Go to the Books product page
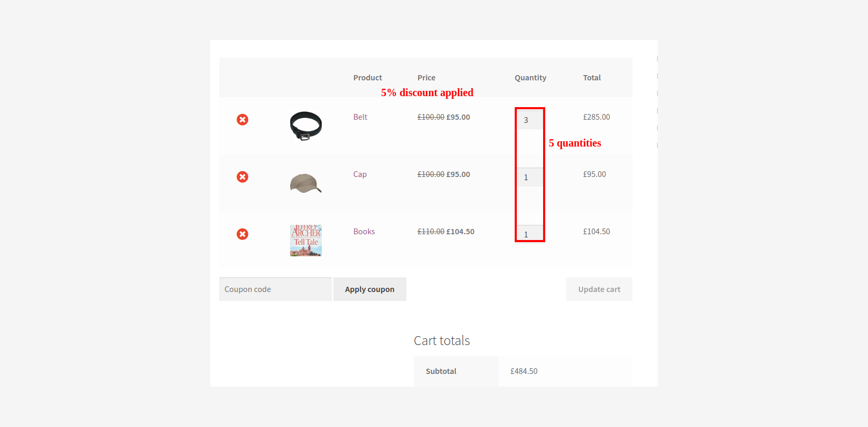This screenshot has width=868, height=427. tap(364, 232)
